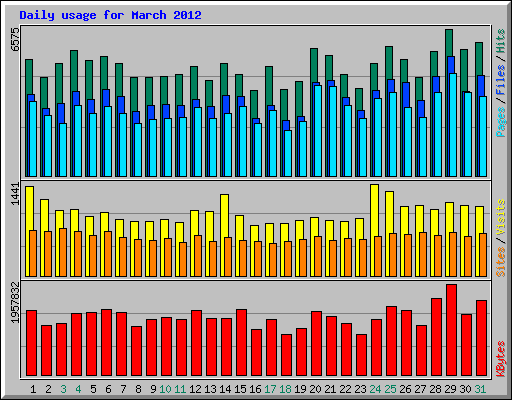Click the red KBytes bar for day 15

[241, 343]
